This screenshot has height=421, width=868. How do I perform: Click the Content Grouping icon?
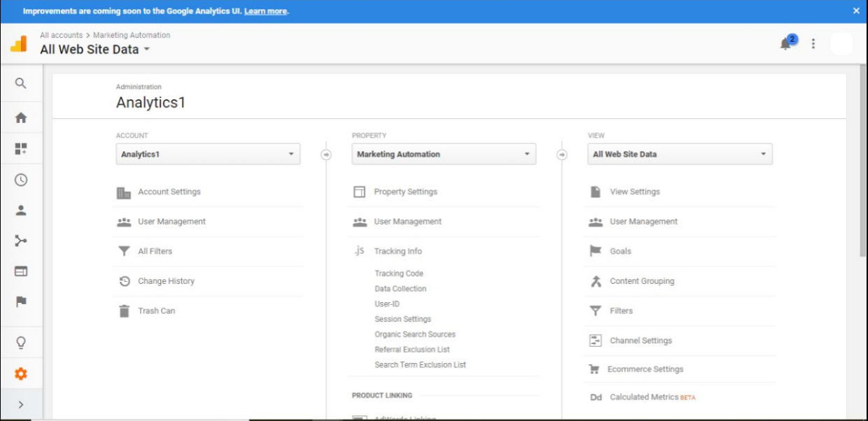[x=596, y=281]
